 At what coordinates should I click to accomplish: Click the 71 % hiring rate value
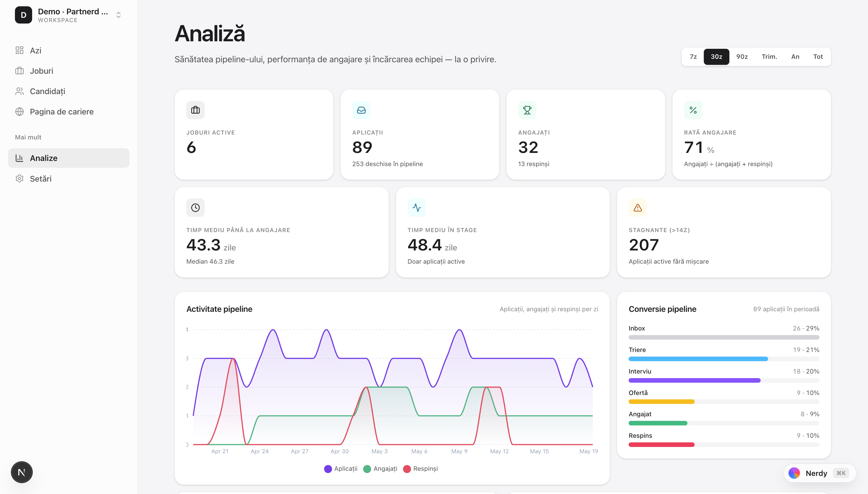(699, 147)
